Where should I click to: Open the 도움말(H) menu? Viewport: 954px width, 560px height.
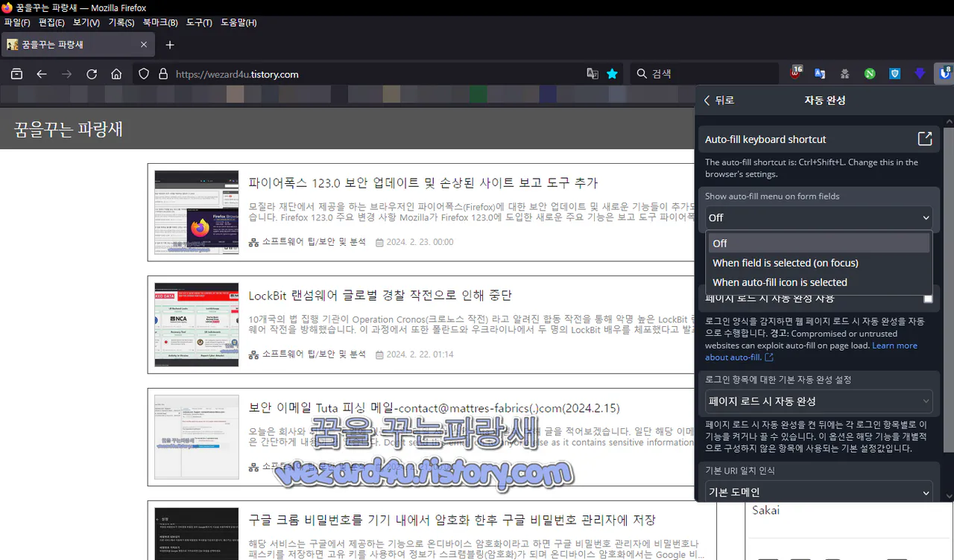[x=238, y=22]
